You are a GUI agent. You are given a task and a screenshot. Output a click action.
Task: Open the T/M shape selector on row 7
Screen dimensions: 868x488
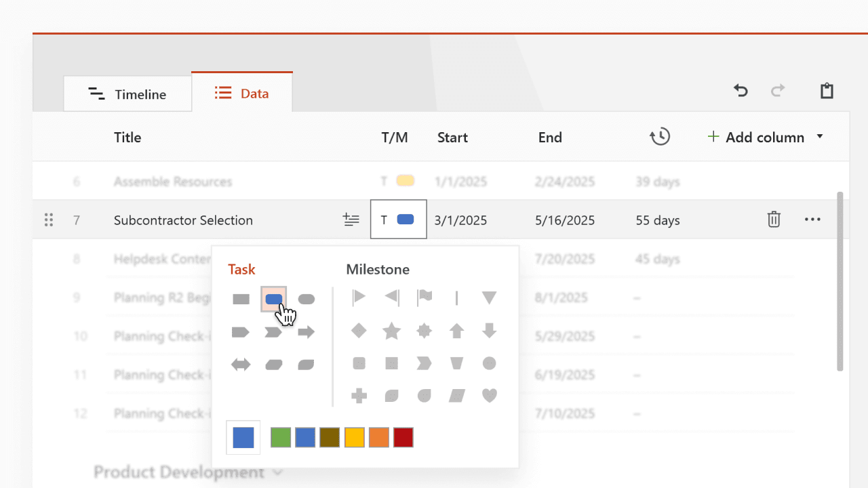click(x=399, y=219)
